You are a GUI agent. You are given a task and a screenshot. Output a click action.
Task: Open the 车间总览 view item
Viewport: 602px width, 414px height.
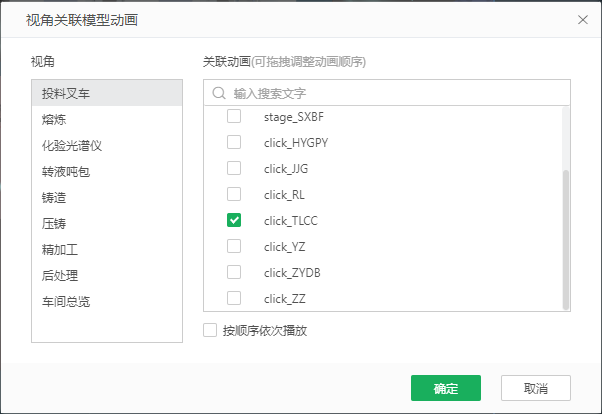click(66, 301)
